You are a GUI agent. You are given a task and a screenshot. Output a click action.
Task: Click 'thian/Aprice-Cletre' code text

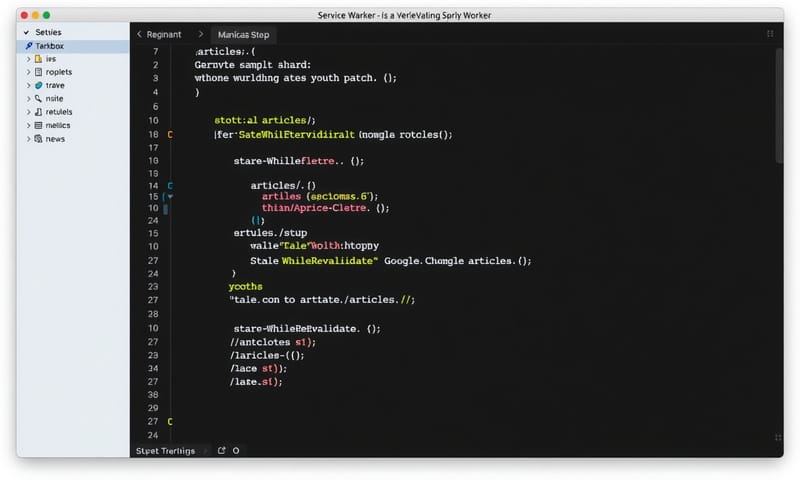click(314, 208)
